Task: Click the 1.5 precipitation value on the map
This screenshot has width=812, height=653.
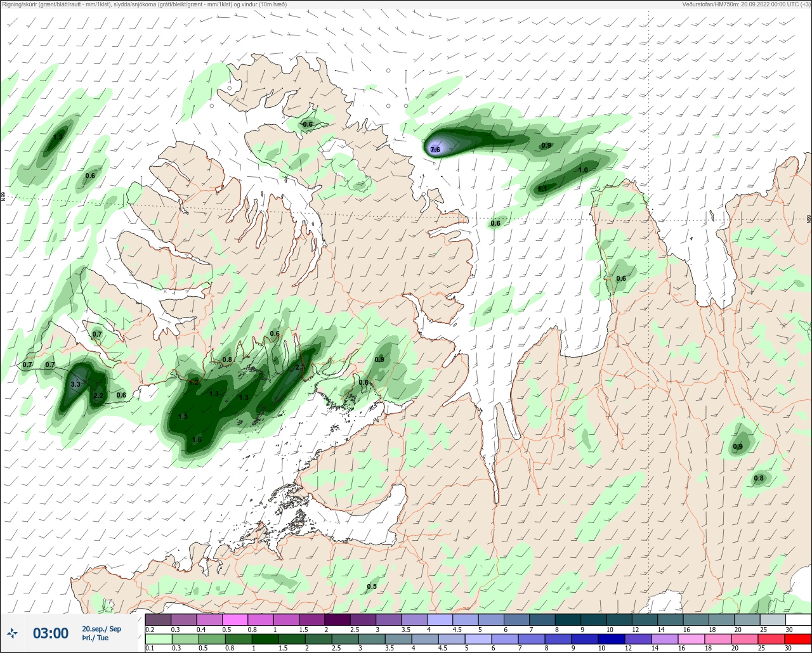Action: click(183, 417)
